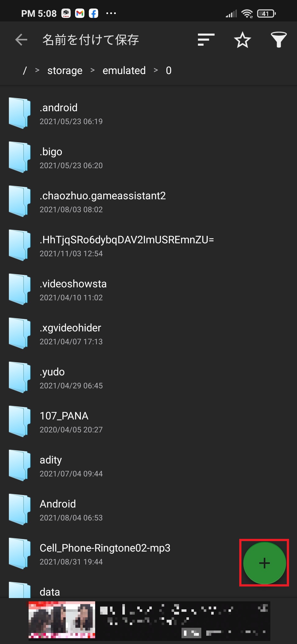Image resolution: width=297 pixels, height=644 pixels.
Task: Tap the back arrow icon
Action: [21, 40]
